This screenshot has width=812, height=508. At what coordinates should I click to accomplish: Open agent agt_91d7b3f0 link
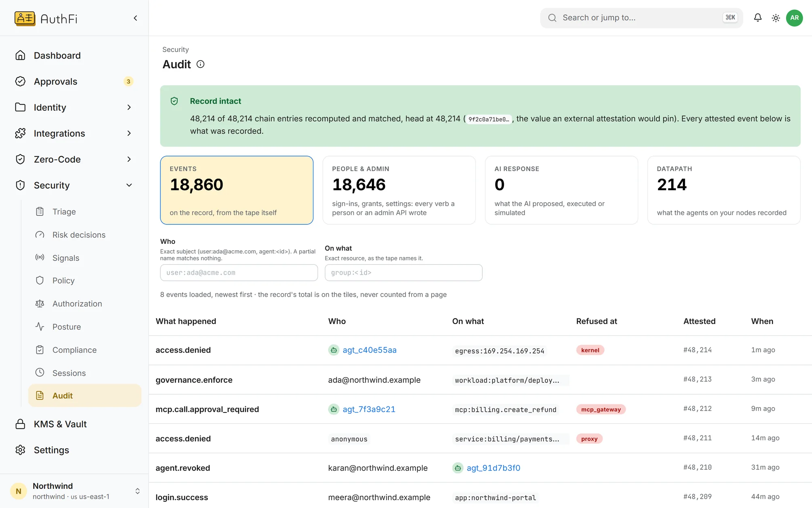click(x=493, y=468)
